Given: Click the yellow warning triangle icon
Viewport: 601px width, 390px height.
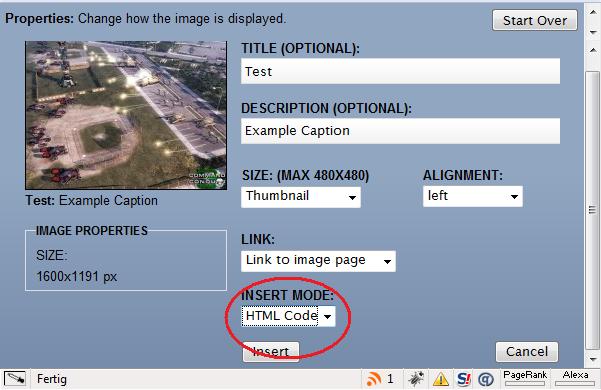Looking at the screenshot, I should [x=441, y=380].
